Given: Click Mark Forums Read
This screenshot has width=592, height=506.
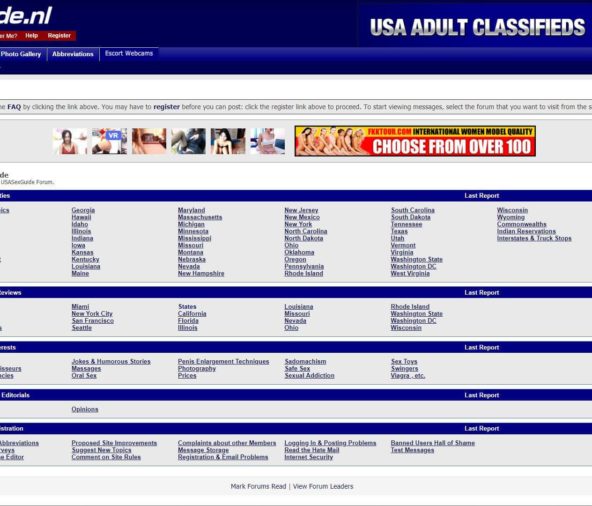Looking at the screenshot, I should (258, 486).
